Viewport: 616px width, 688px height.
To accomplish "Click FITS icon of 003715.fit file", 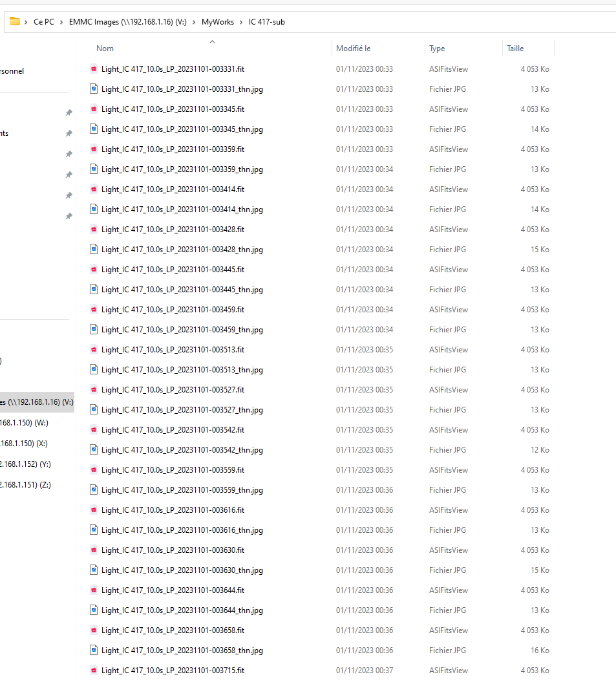I will tap(94, 671).
